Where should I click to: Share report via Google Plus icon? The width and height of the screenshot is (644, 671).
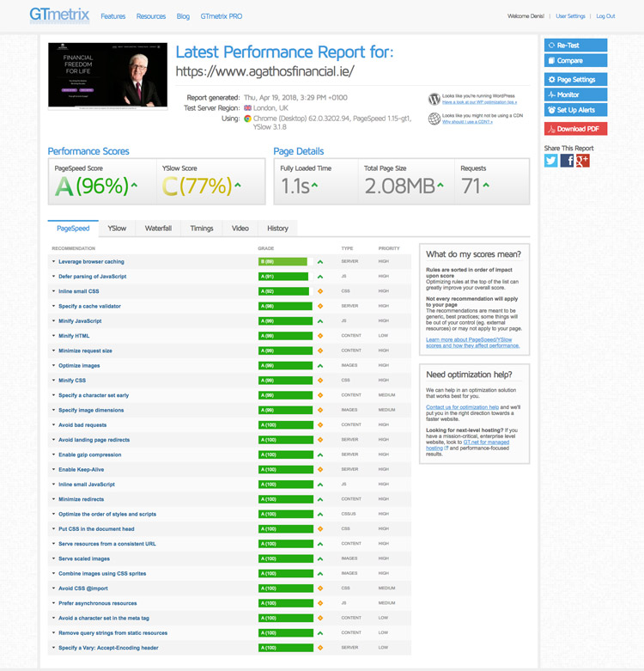click(582, 161)
